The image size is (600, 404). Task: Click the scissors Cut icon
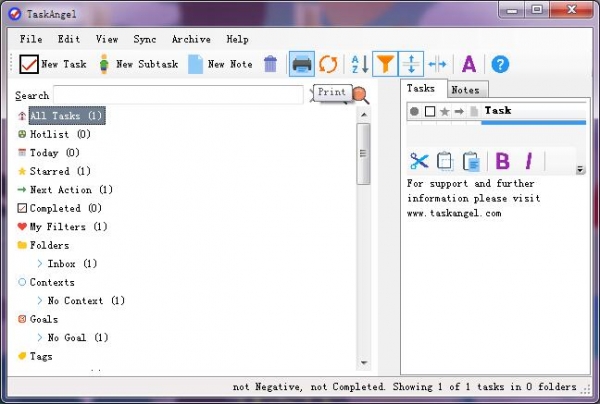(419, 161)
